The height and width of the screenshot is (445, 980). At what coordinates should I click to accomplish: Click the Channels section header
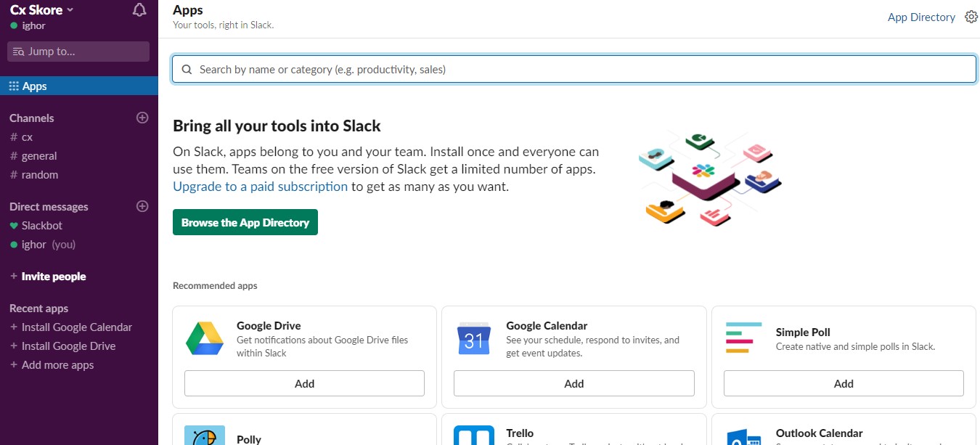31,118
